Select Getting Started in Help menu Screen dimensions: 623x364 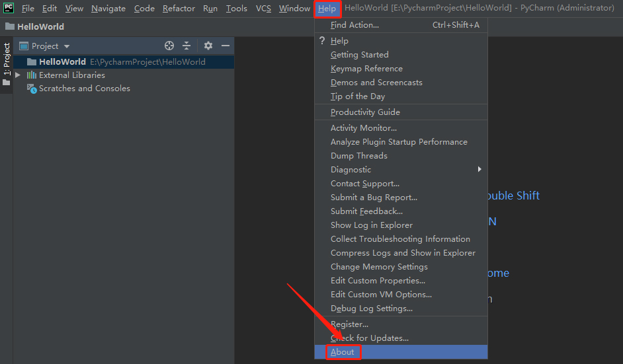(x=401, y=55)
